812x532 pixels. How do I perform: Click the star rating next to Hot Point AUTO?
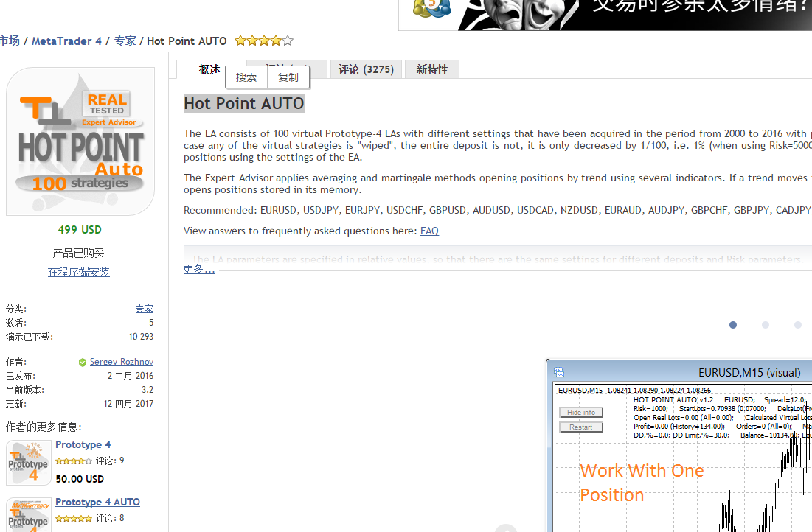point(264,41)
